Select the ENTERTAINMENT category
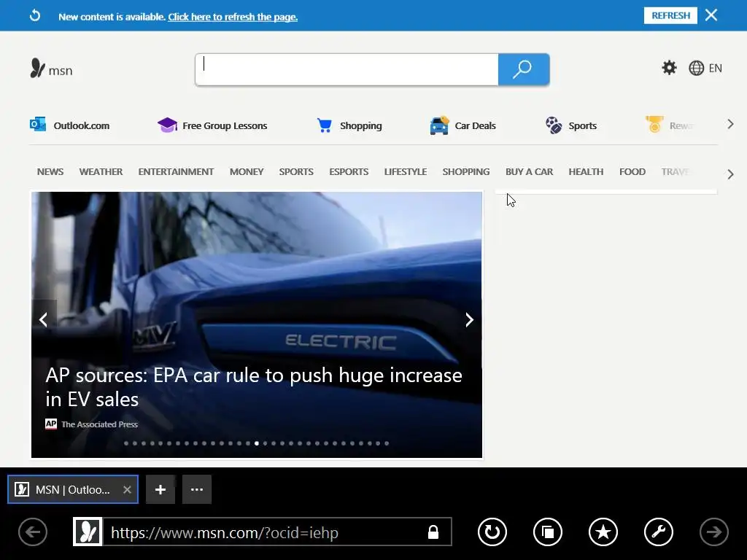 point(176,171)
